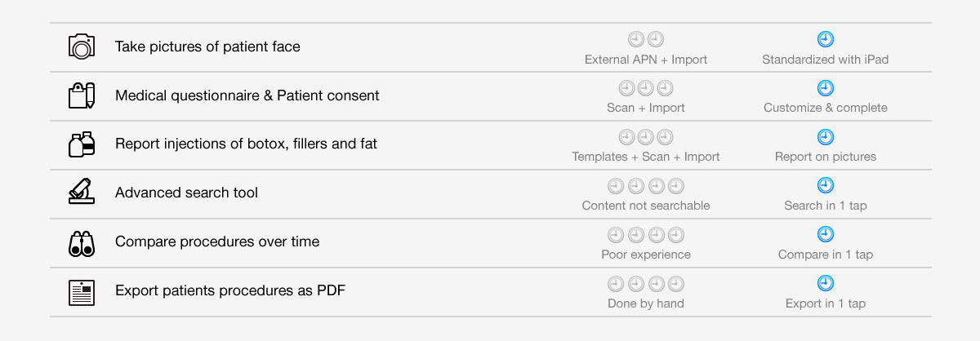The height and width of the screenshot is (341, 980).
Task: Select Compare procedures over time label
Action: tap(217, 242)
